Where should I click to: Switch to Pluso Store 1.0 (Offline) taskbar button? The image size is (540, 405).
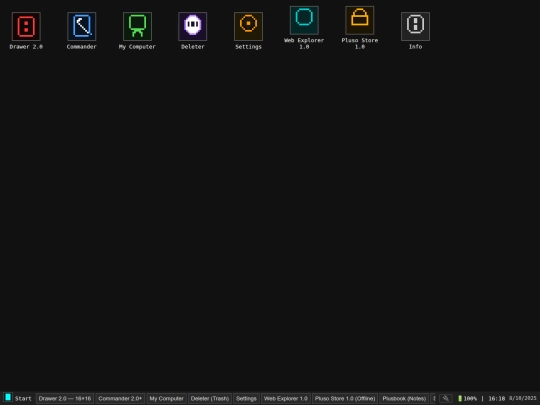[x=345, y=398]
